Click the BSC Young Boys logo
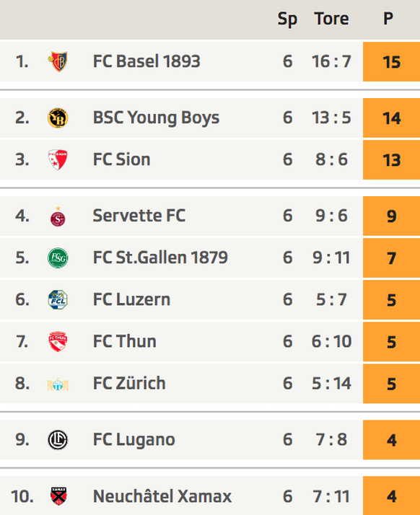Viewport: 420px width, 515px height. 58,118
